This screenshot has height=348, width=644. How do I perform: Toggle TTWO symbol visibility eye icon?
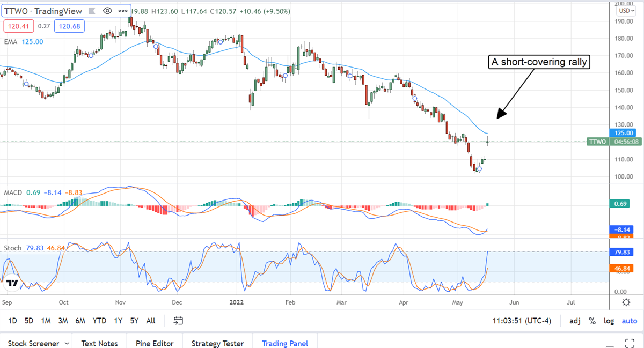[x=107, y=11]
